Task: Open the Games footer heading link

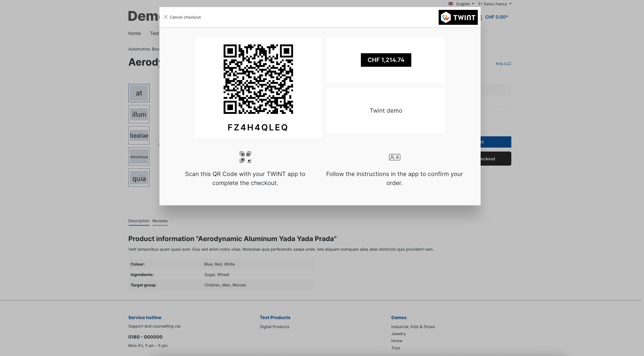Action: tap(399, 317)
